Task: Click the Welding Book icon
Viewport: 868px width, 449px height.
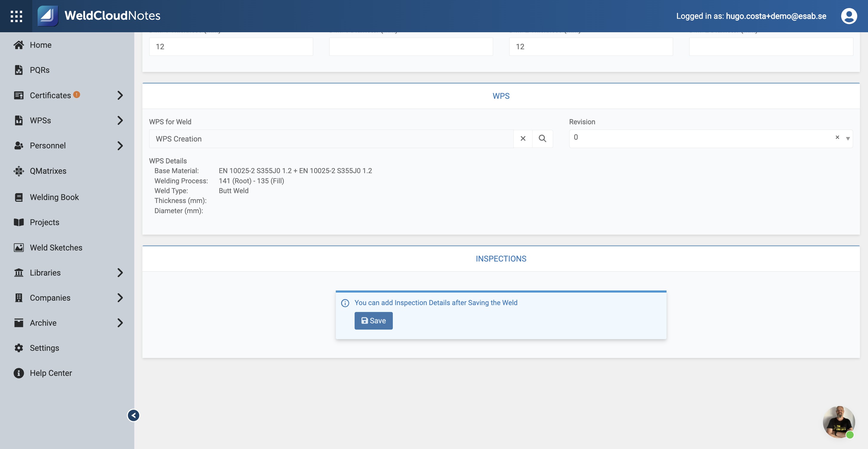Action: (x=19, y=197)
